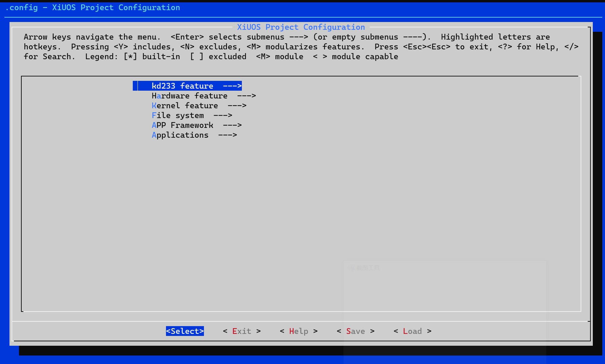The height and width of the screenshot is (364, 605).
Task: Open the File system entry
Action: 178,115
